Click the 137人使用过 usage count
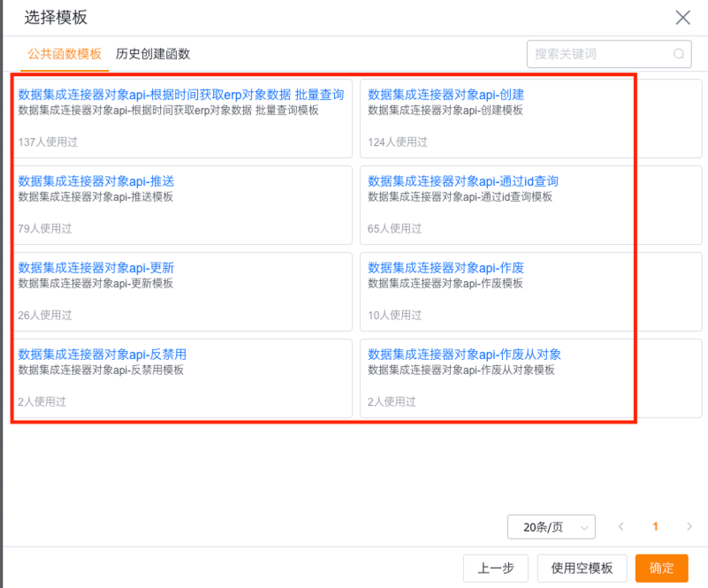The image size is (708, 588). click(x=48, y=142)
